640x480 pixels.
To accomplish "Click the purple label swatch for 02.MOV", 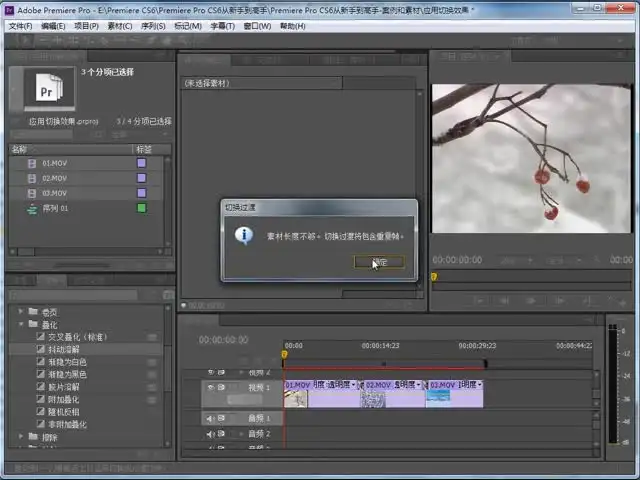I will (141, 178).
